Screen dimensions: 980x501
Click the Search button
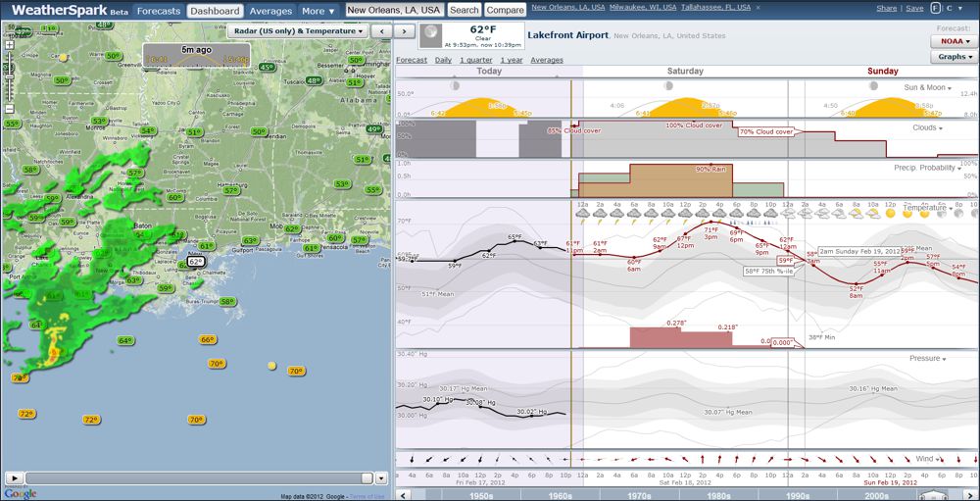click(465, 10)
